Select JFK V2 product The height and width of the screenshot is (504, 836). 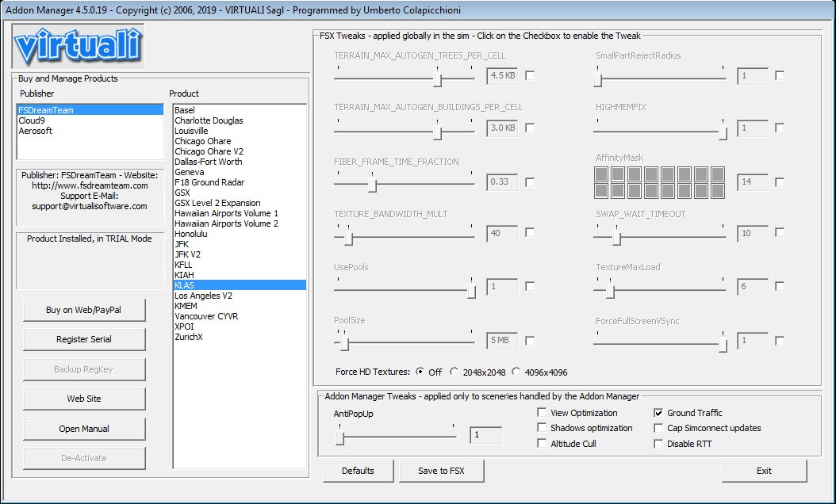click(240, 254)
